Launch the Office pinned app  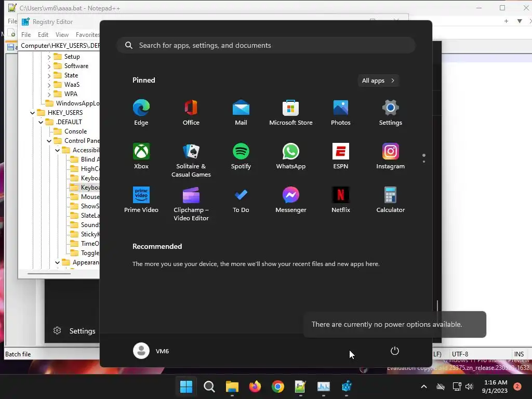191,113
